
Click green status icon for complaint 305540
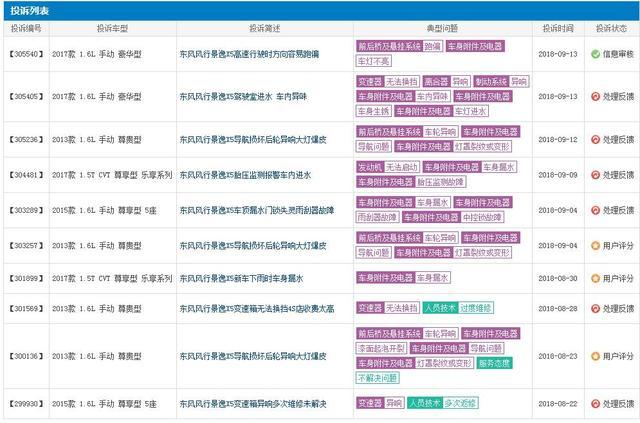coord(596,54)
